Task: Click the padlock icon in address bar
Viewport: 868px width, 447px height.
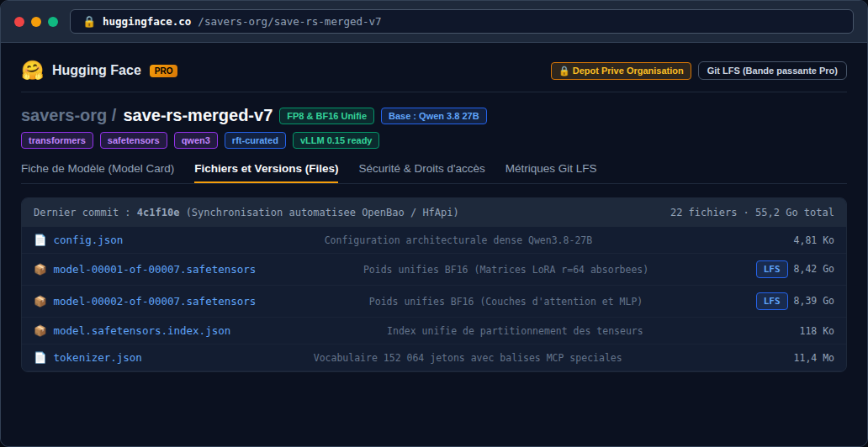Action: (89, 22)
